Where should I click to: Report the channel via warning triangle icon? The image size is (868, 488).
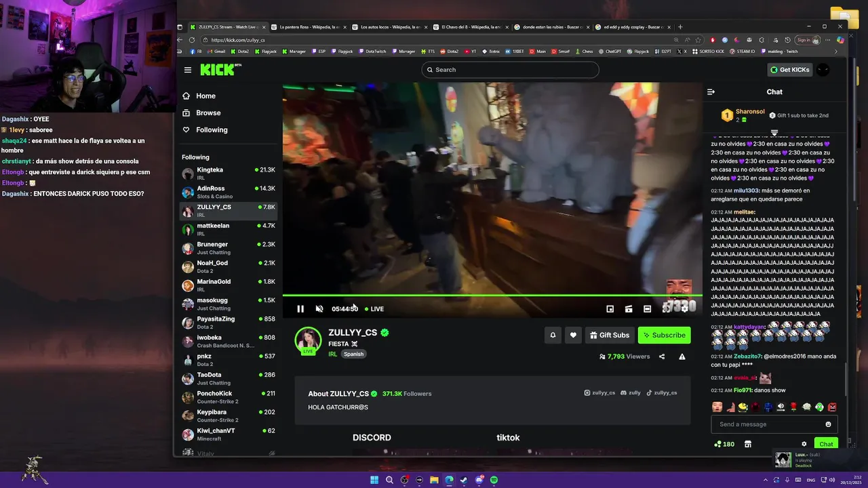coord(682,357)
